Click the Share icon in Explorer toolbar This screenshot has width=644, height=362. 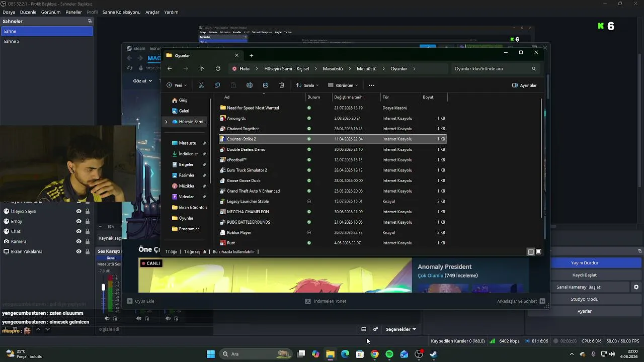pos(266,85)
